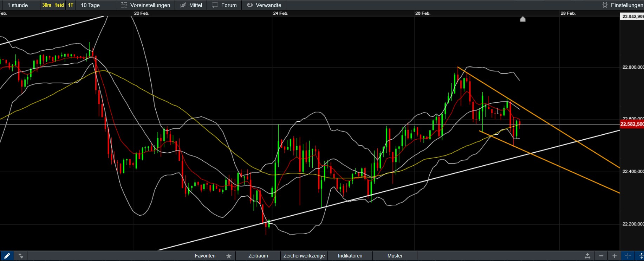
Task: Activate the pencil drawing mode icon
Action: click(x=7, y=256)
